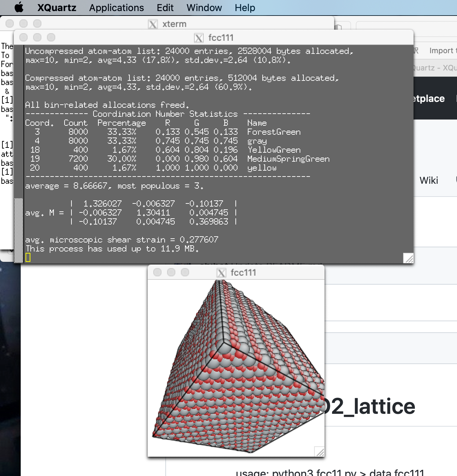Click the yellow cursor block in the fcc111 terminal

click(x=28, y=257)
